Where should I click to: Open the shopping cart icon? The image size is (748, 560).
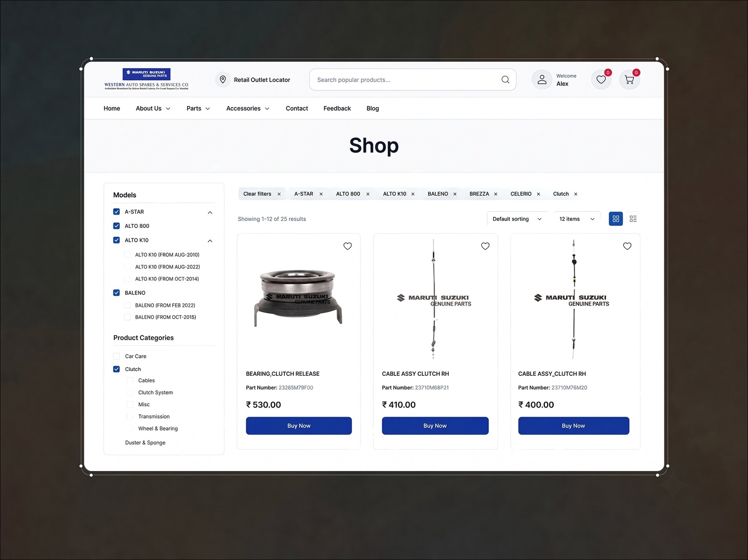coord(629,80)
